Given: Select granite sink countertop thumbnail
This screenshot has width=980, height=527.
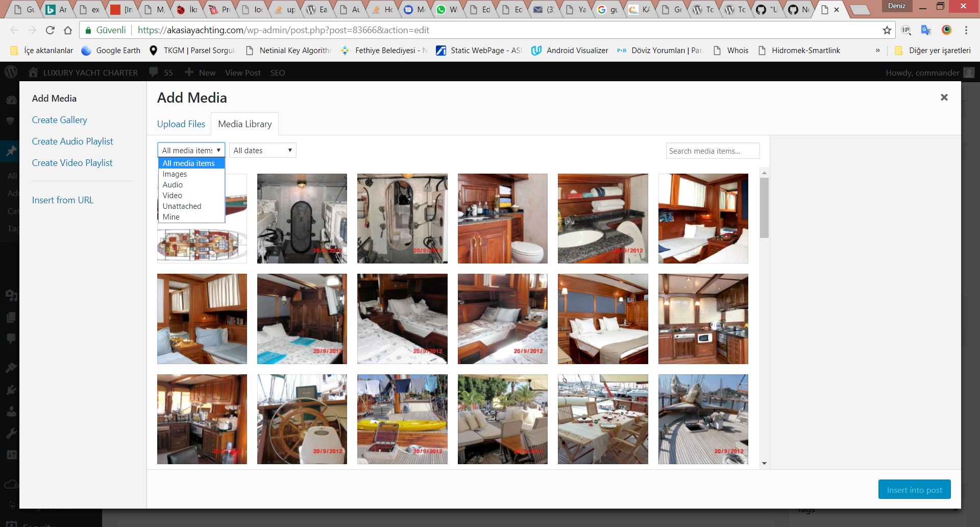Looking at the screenshot, I should [x=603, y=219].
